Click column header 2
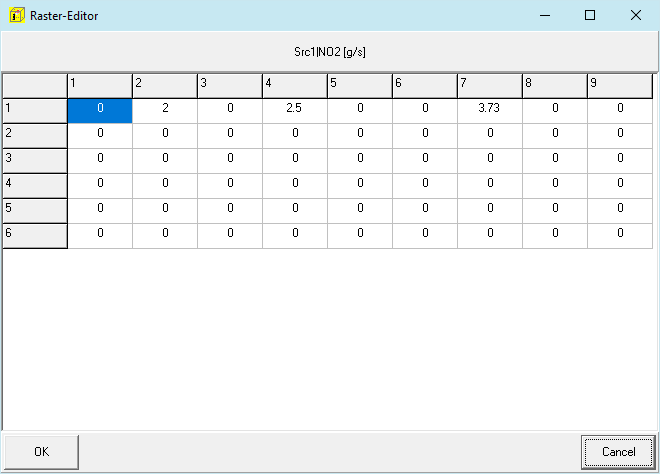Screen dimensions: 660x474 [165, 86]
